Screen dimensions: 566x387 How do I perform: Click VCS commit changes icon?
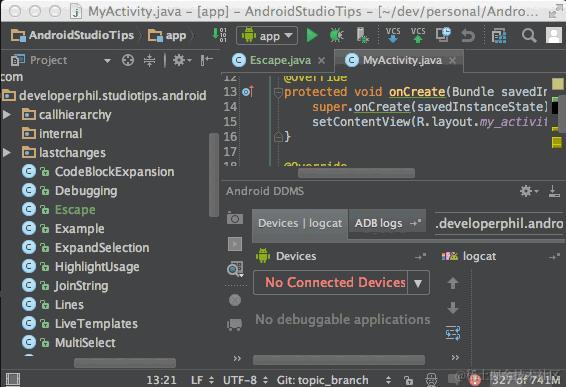coord(418,35)
